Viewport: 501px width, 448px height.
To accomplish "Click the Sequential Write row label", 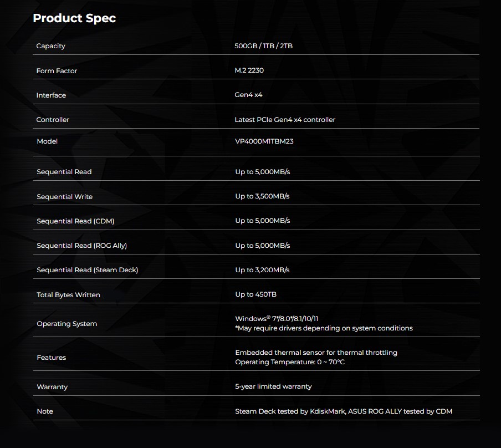I will tap(64, 197).
